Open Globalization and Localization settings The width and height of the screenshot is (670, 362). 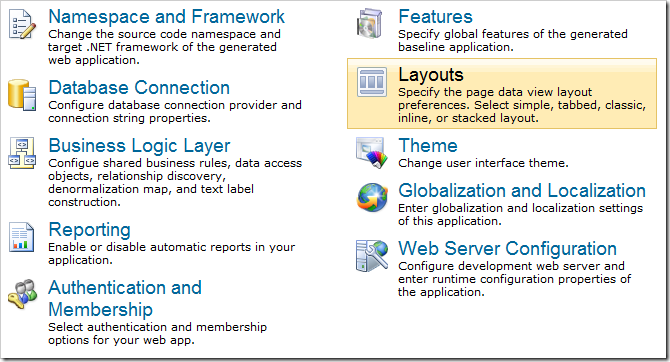click(522, 191)
